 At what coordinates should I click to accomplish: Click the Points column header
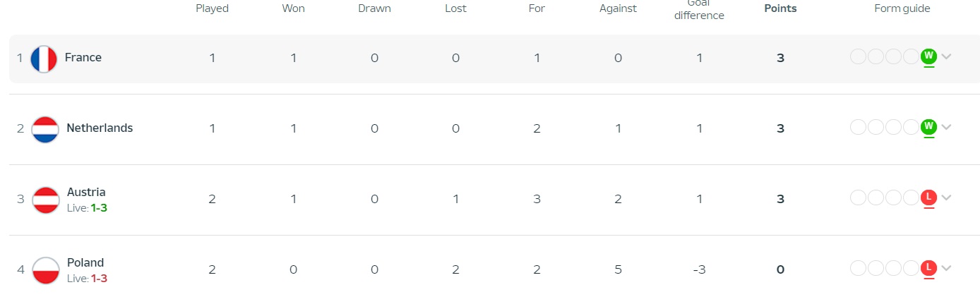[780, 8]
